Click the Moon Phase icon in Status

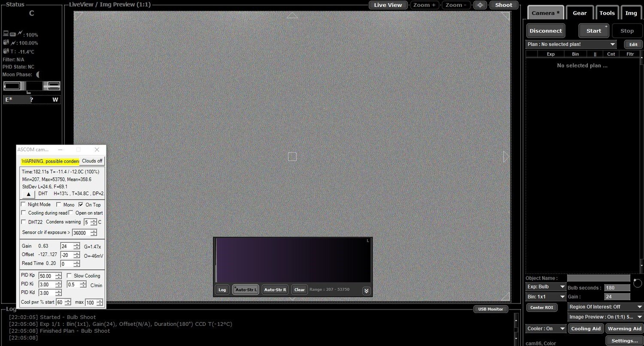point(38,75)
